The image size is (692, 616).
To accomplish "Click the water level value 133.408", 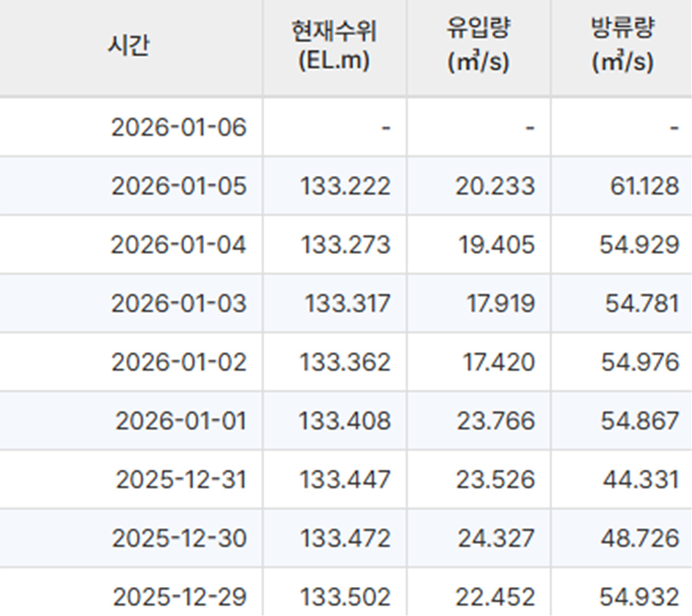I will [345, 421].
